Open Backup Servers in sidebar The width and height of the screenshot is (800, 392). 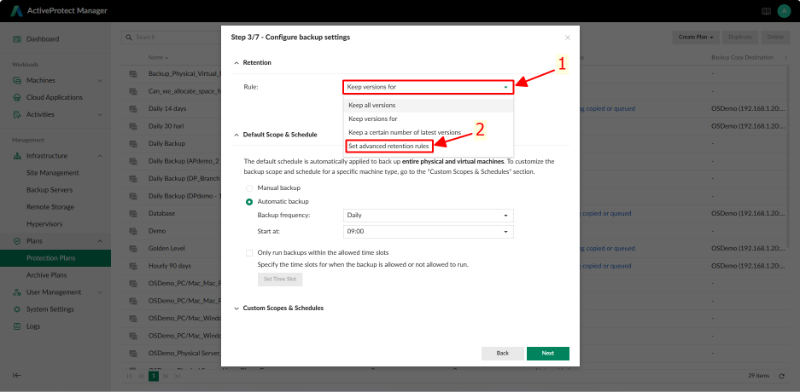tap(49, 190)
